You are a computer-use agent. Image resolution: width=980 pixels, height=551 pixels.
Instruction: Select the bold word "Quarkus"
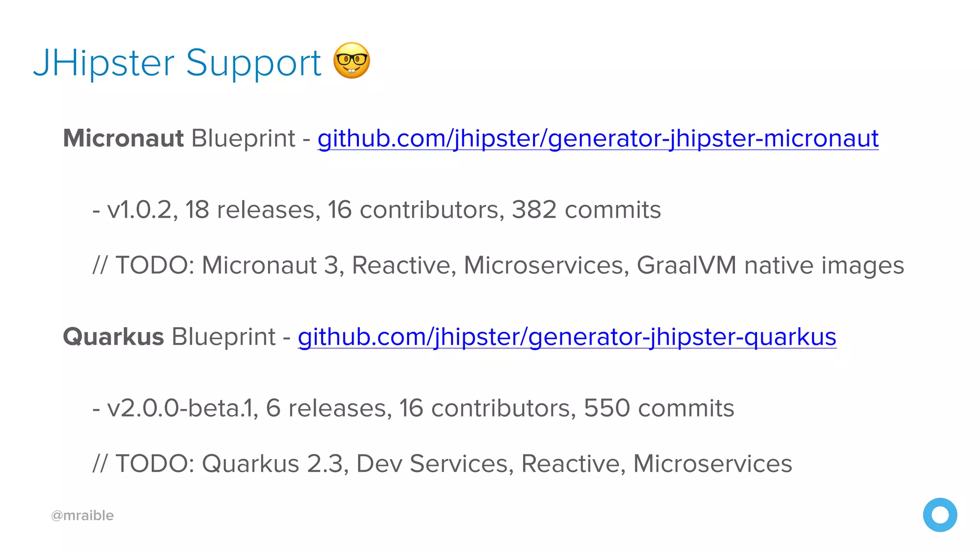[x=113, y=337]
